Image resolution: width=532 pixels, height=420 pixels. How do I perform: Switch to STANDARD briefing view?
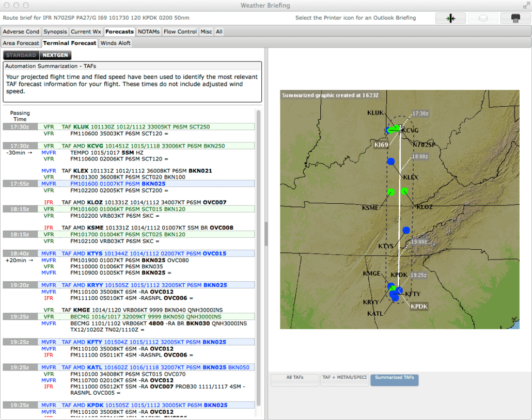[21, 55]
